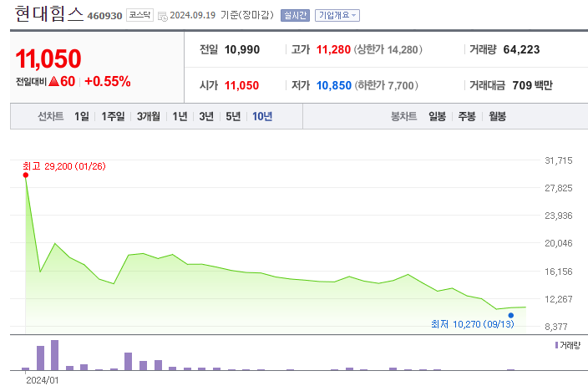Switch to the 3개월 chart range

(x=149, y=117)
